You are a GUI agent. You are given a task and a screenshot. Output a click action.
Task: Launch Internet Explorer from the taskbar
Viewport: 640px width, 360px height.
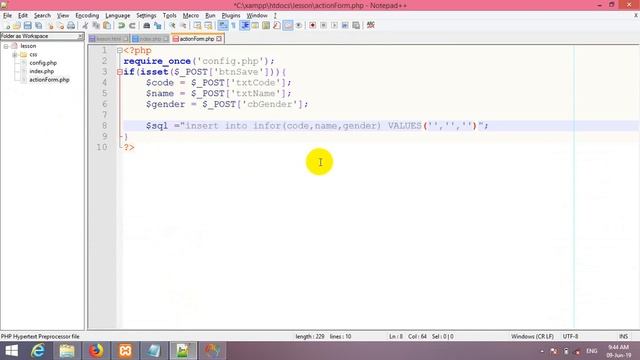(38, 351)
